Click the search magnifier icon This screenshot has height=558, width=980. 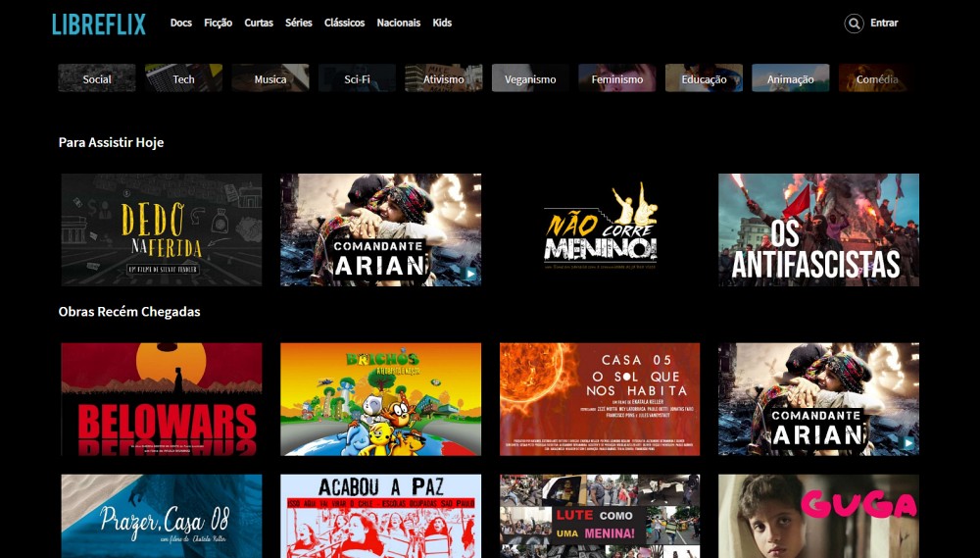pos(854,24)
